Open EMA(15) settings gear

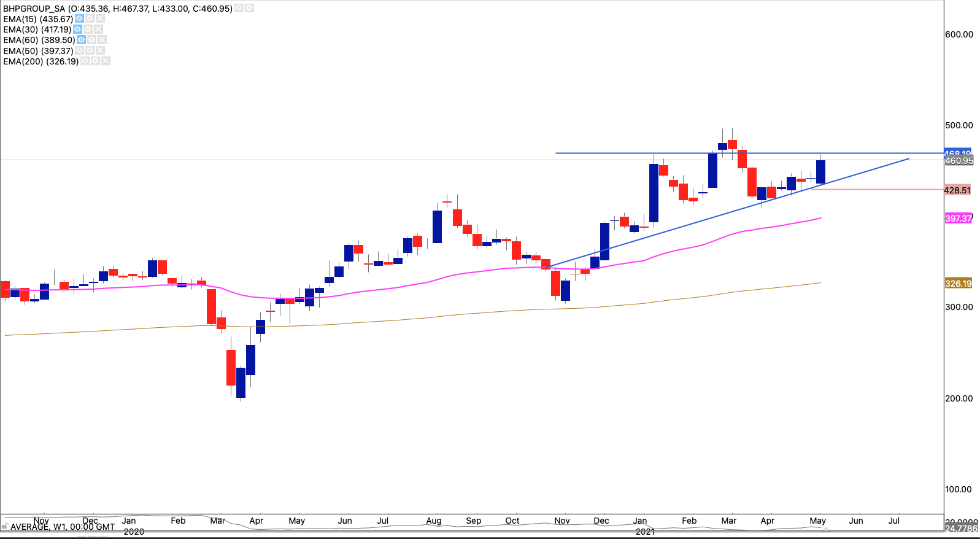[x=90, y=19]
